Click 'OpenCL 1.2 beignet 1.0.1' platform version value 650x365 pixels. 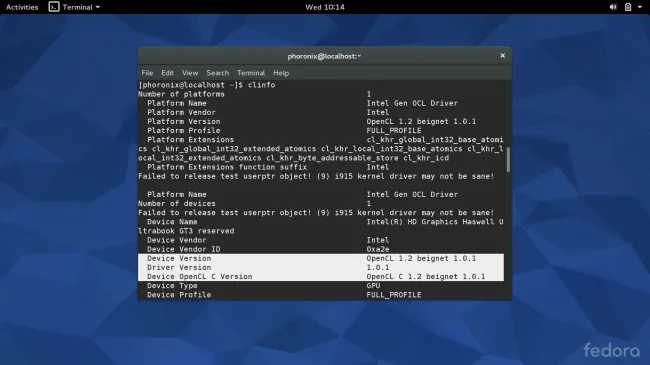pos(421,122)
